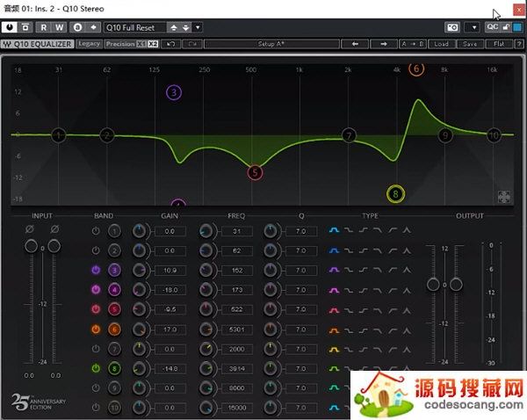This screenshot has height=420, width=527.
Task: Click the Flat reset button
Action: tap(499, 44)
